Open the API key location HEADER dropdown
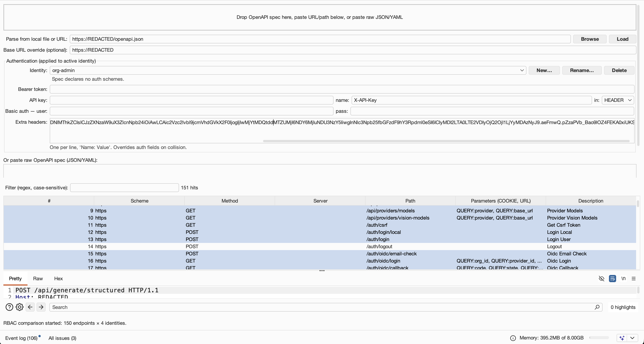The image size is (644, 344). [x=618, y=100]
